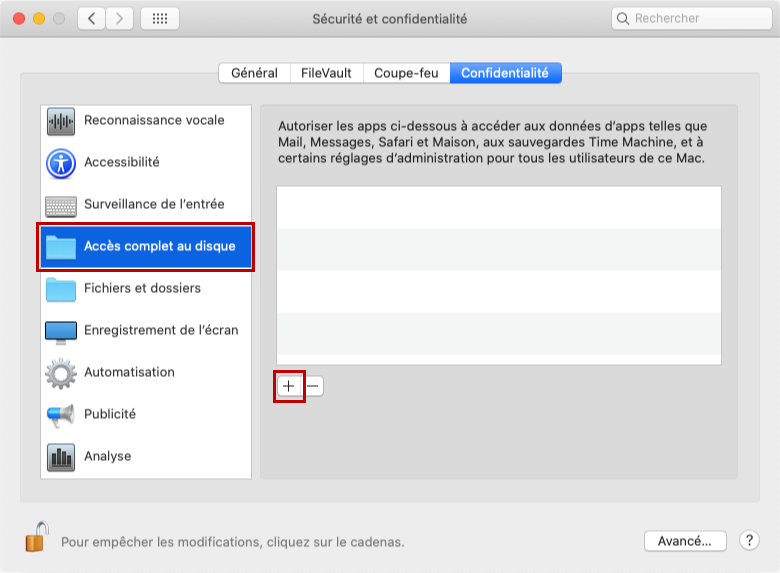780x573 pixels.
Task: Select the Surveillance de l'entrée keyboard icon
Action: tap(61, 206)
